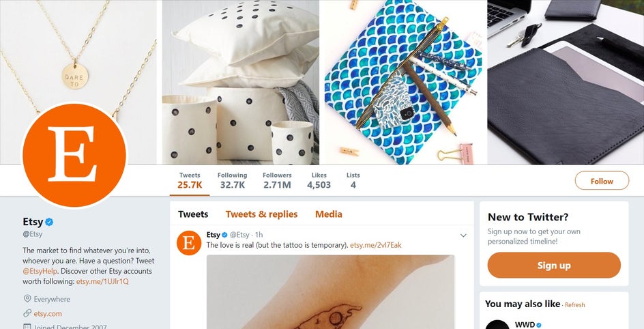
Task: Open the 32.7K Following list
Action: [232, 181]
